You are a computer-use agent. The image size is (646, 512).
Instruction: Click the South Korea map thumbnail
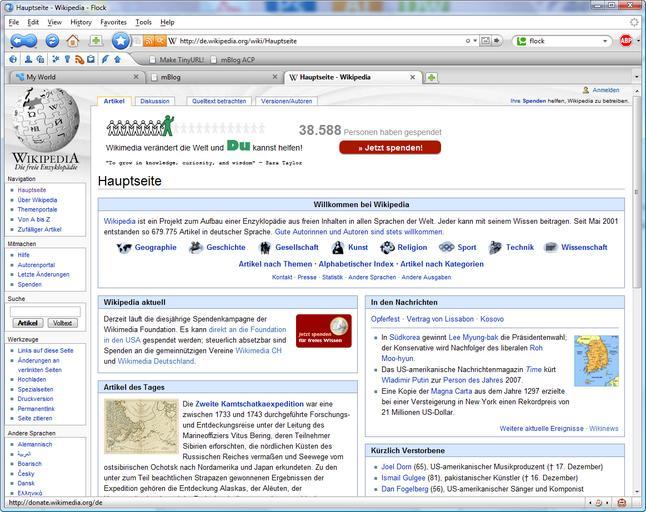[x=596, y=361]
